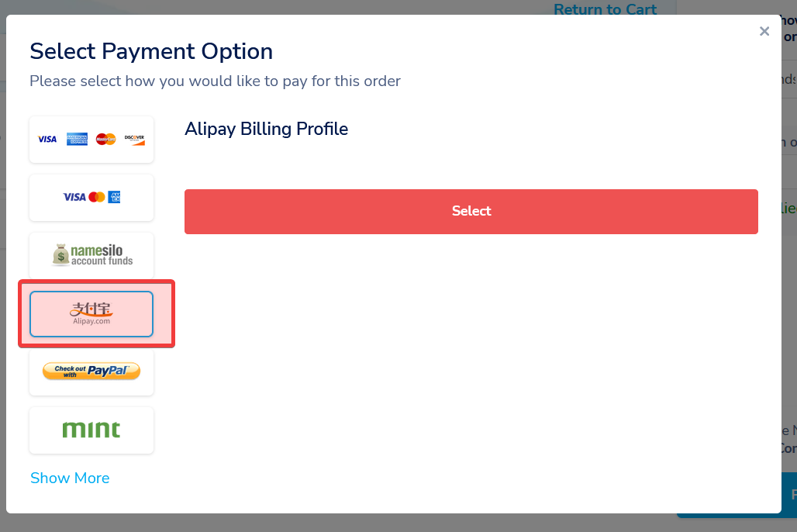Close the Select Payment Option dialog
This screenshot has width=797, height=532.
[764, 31]
